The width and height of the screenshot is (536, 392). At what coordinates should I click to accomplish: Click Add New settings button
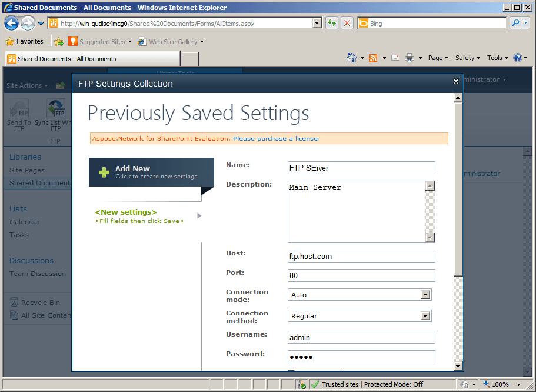[151, 172]
